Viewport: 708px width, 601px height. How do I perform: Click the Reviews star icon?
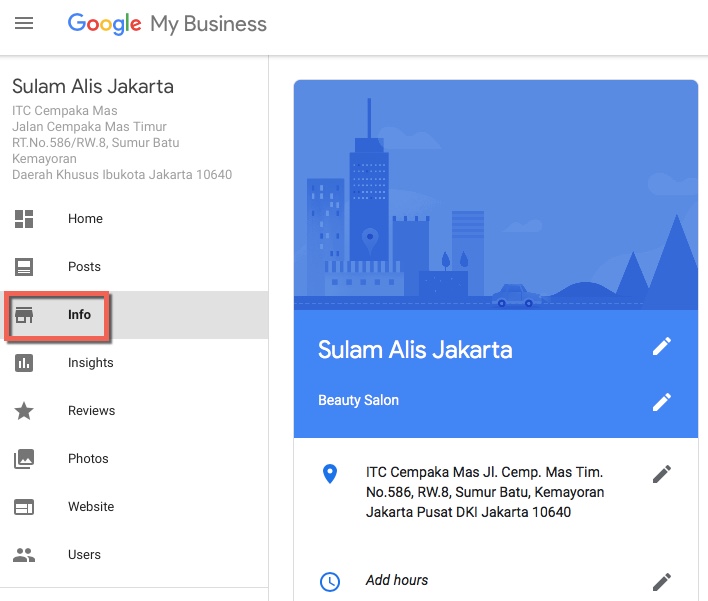[24, 411]
